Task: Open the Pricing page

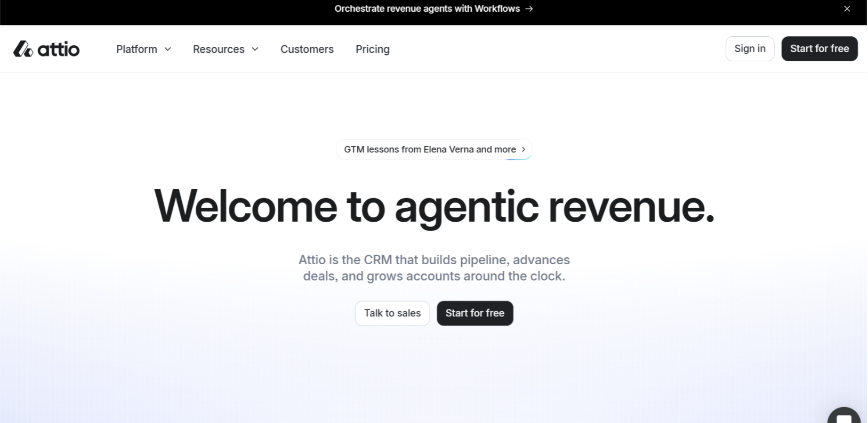Action: [x=373, y=49]
